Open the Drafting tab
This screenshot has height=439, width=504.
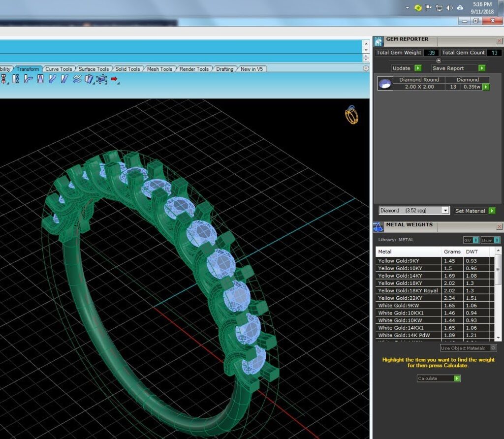click(x=224, y=69)
